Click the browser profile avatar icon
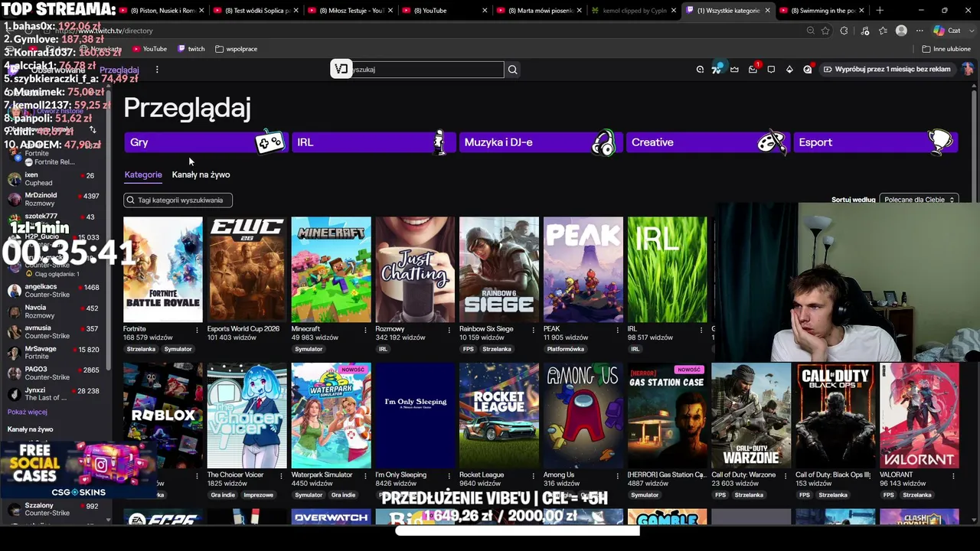980x551 pixels. click(x=901, y=31)
